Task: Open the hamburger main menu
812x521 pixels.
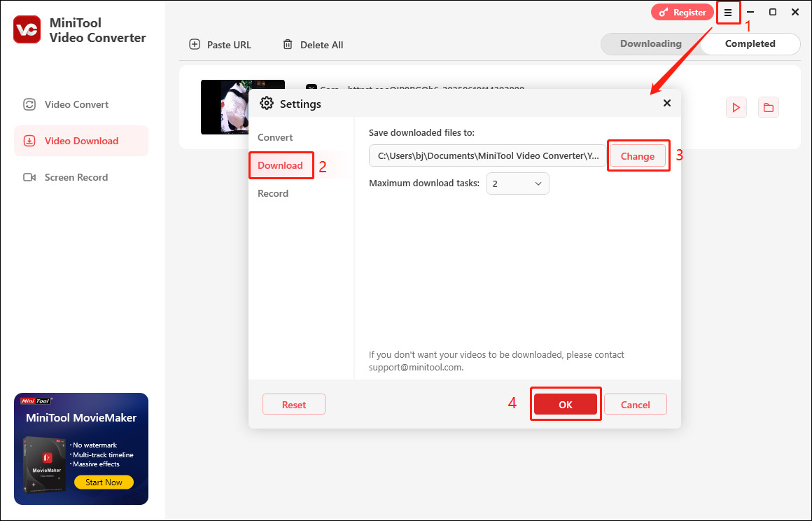Action: pyautogui.click(x=728, y=13)
